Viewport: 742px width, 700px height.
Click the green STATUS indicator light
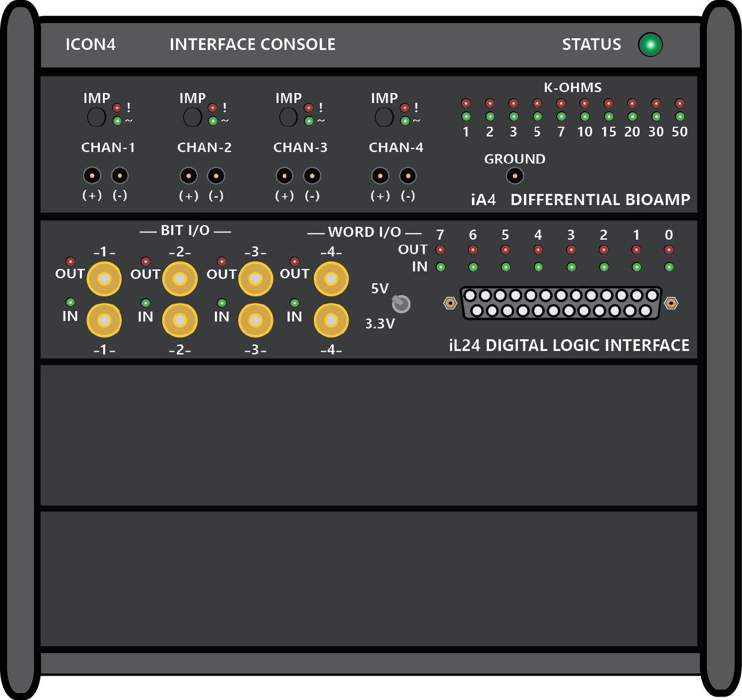(x=650, y=44)
